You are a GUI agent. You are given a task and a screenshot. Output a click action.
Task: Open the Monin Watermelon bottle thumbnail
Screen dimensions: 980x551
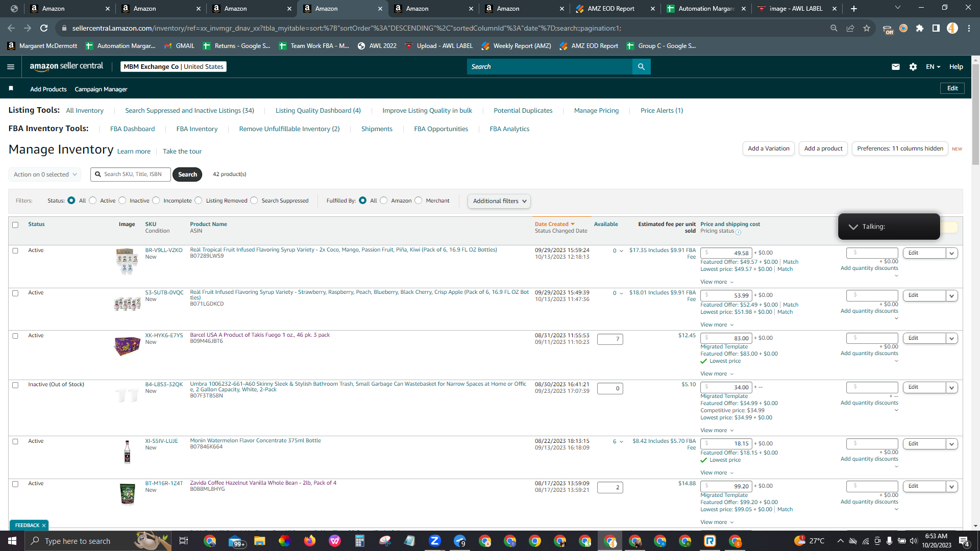127,452
